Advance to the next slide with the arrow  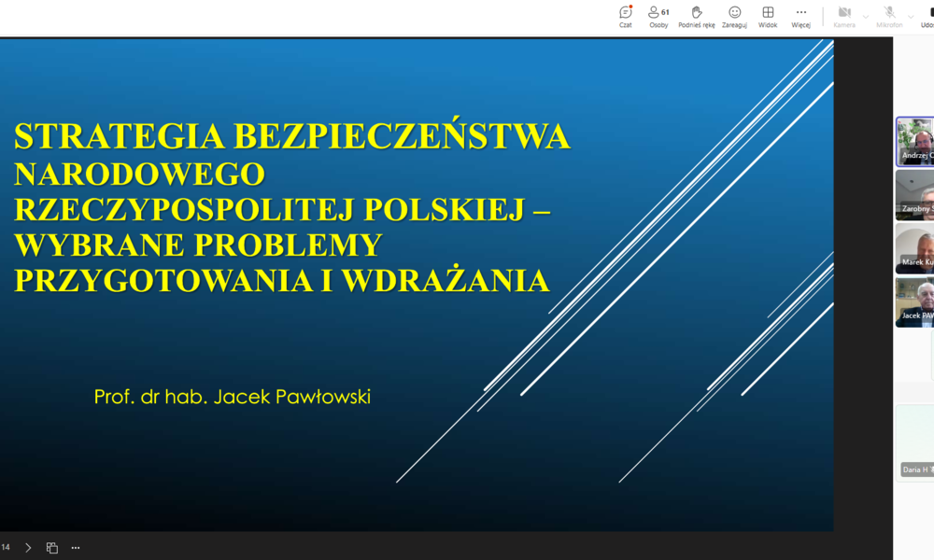[x=28, y=547]
